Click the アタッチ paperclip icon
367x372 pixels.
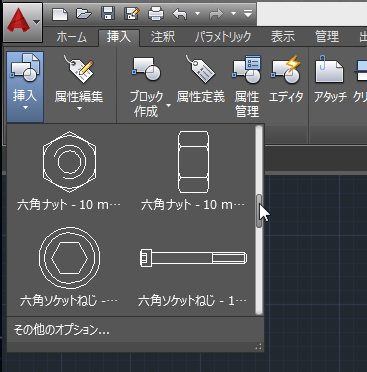tap(329, 69)
